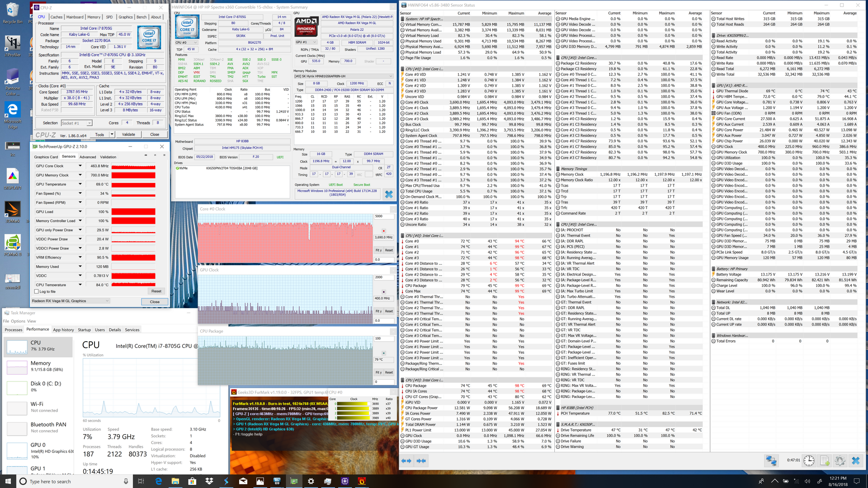Open CPU #0 selector in System Summary
Viewport: 868px width, 488px height.
pos(187,42)
